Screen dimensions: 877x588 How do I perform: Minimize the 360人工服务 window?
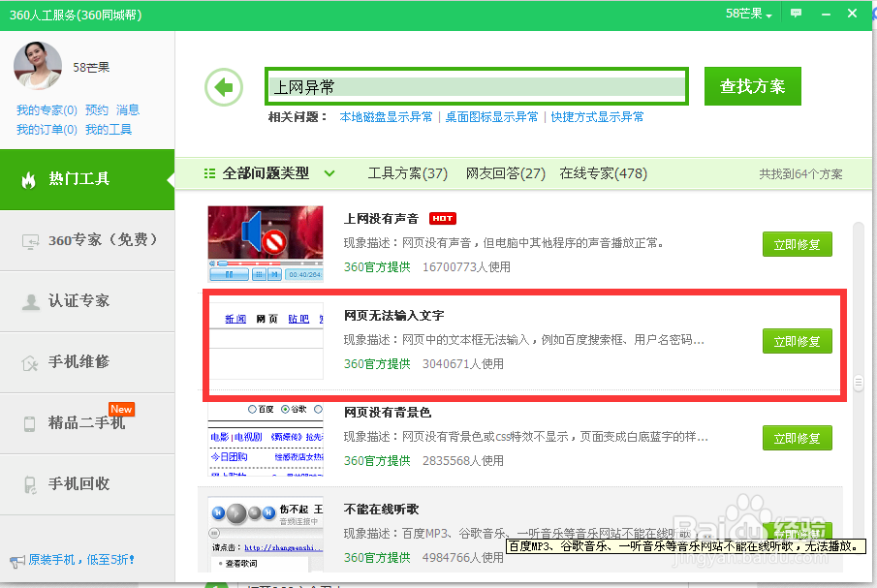pyautogui.click(x=826, y=14)
